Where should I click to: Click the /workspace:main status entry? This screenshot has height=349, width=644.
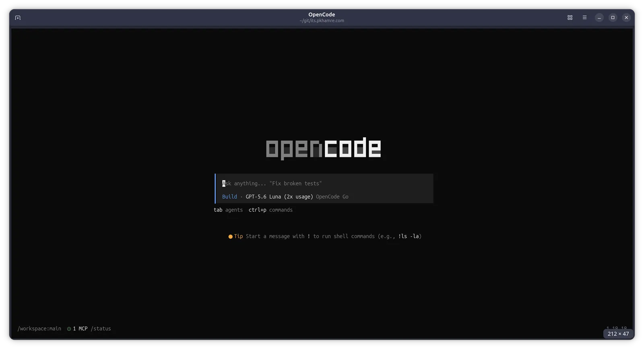tap(39, 329)
